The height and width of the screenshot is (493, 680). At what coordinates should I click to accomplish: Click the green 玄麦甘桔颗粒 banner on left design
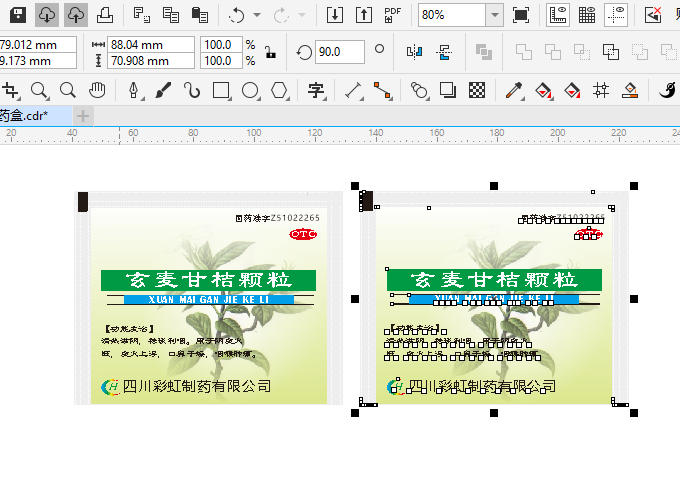point(209,280)
